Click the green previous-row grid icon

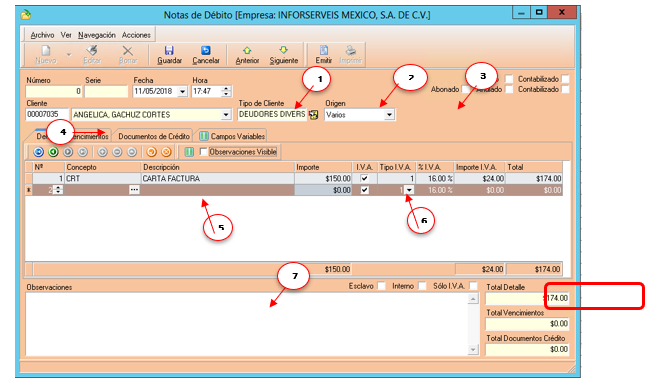tap(53, 152)
